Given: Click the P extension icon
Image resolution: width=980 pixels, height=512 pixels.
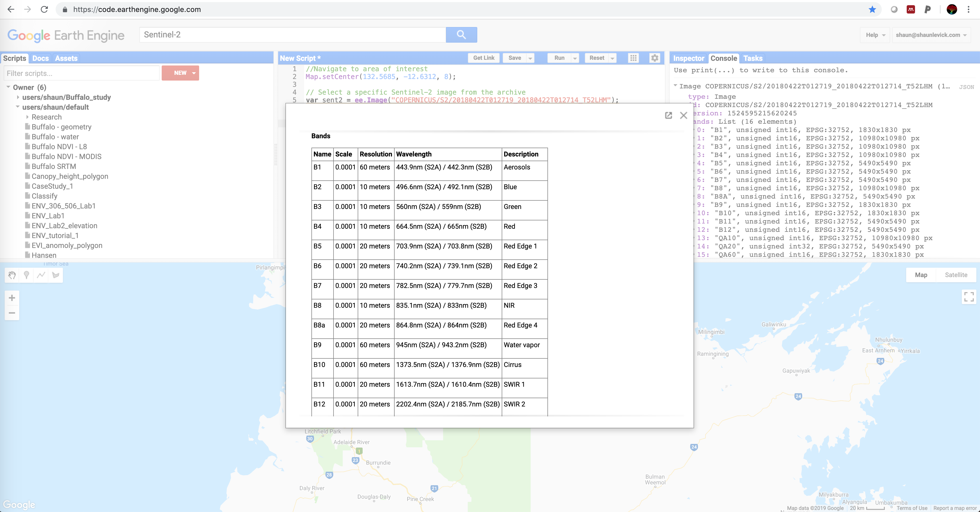Looking at the screenshot, I should click(x=927, y=10).
